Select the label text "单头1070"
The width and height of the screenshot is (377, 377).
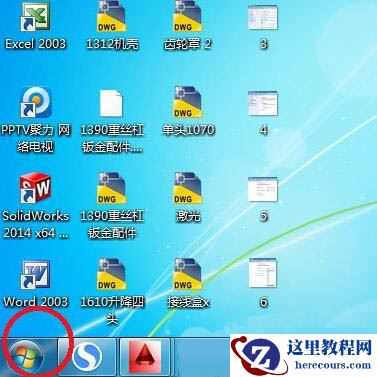(x=188, y=130)
